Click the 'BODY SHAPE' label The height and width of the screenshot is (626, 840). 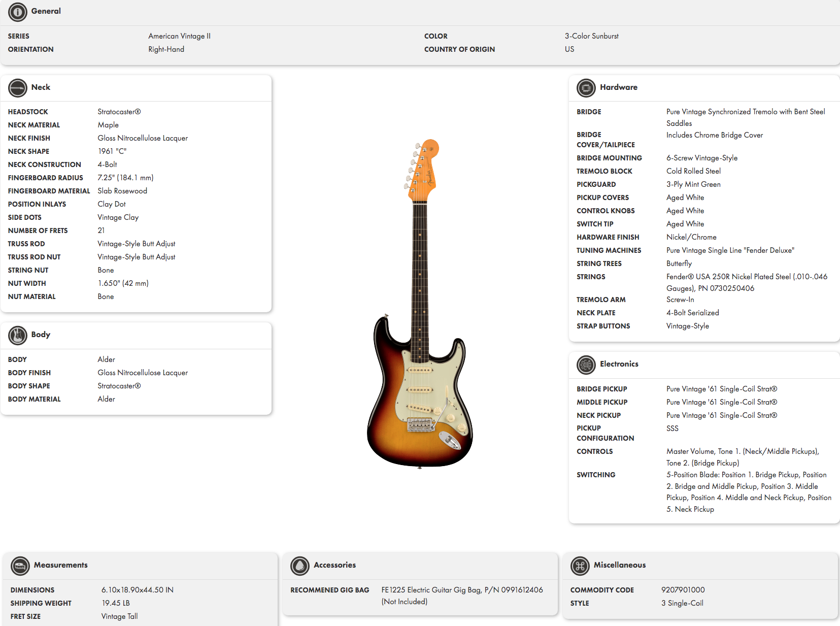[29, 386]
